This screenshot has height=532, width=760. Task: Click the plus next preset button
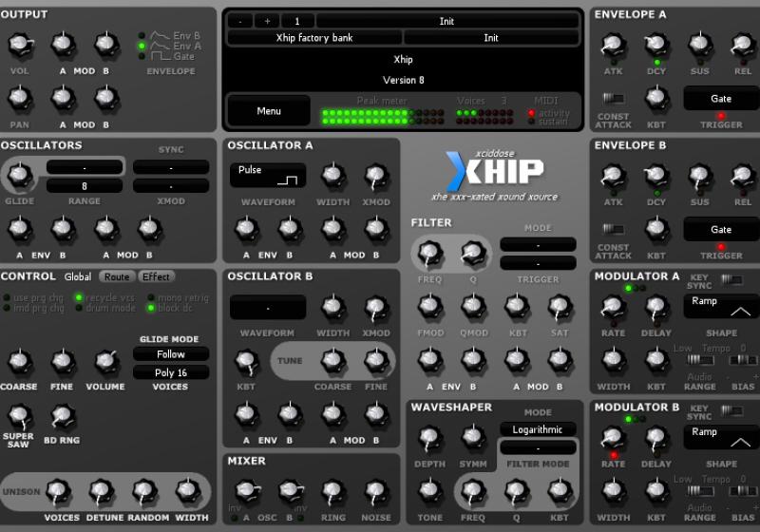coord(267,21)
